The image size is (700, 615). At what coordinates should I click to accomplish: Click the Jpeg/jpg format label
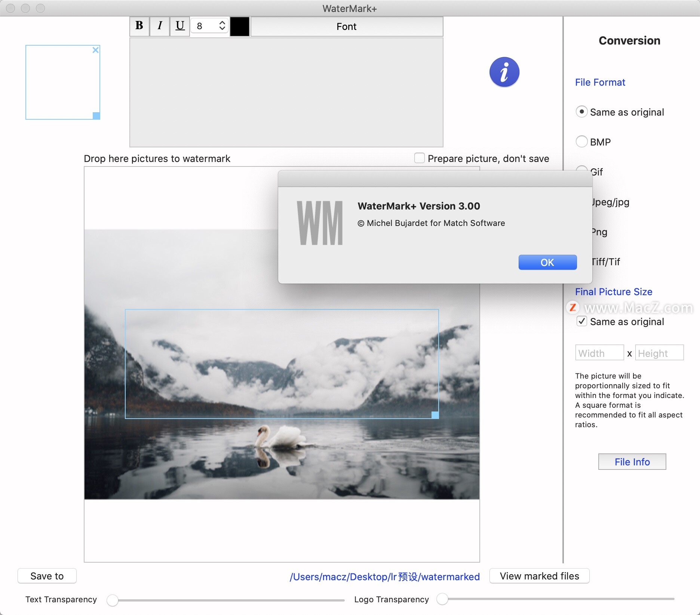(611, 202)
